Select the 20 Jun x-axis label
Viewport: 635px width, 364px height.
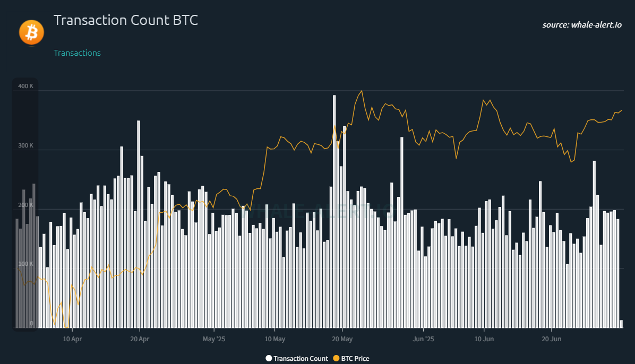(552, 339)
